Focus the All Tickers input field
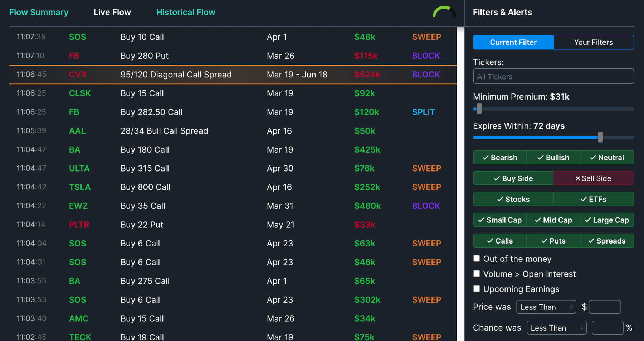644x341 pixels. tap(553, 76)
